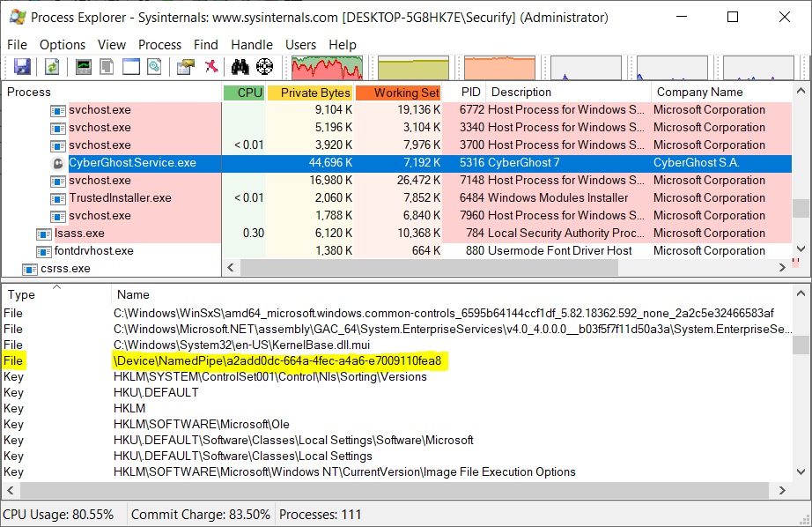
Task: Click the process list horizontal scroll-right arrow
Action: pyautogui.click(x=782, y=267)
